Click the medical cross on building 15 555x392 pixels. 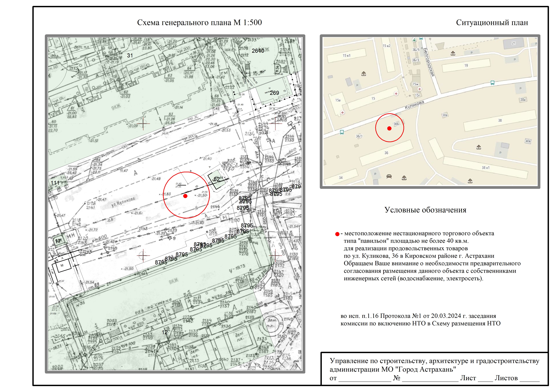396,93
